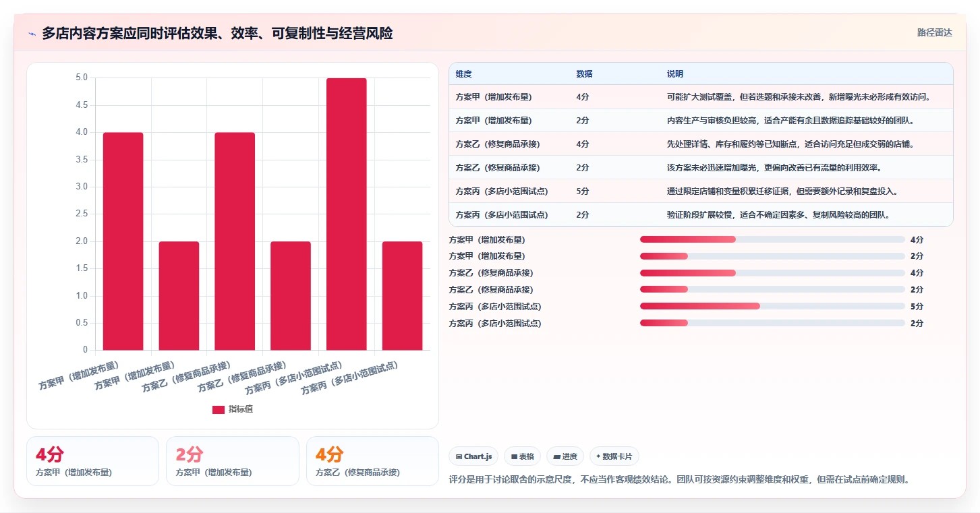Image resolution: width=980 pixels, height=513 pixels.
Task: Click the 方案甲 4分 progress bar
Action: [x=772, y=239]
